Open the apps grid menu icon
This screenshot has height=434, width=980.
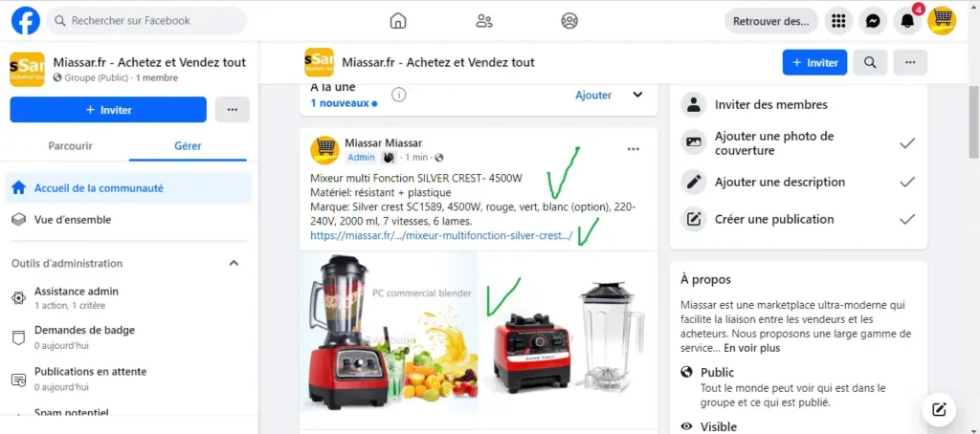point(838,21)
